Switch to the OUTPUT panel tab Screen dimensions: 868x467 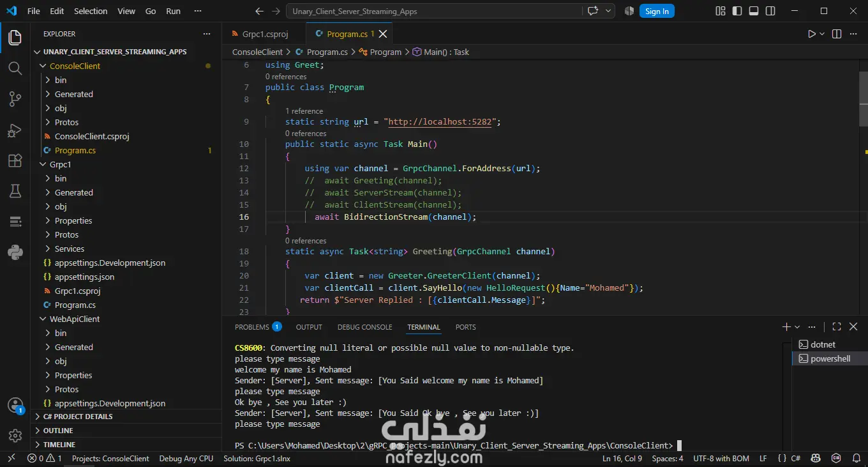click(x=309, y=327)
